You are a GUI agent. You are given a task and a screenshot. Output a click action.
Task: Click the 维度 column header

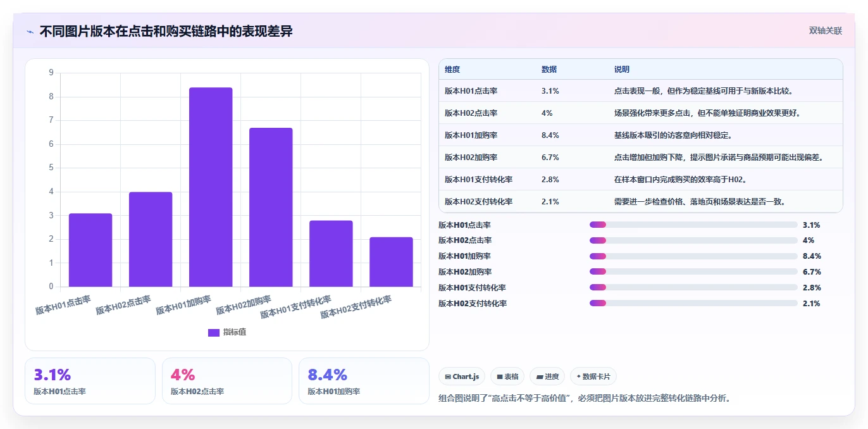point(452,70)
